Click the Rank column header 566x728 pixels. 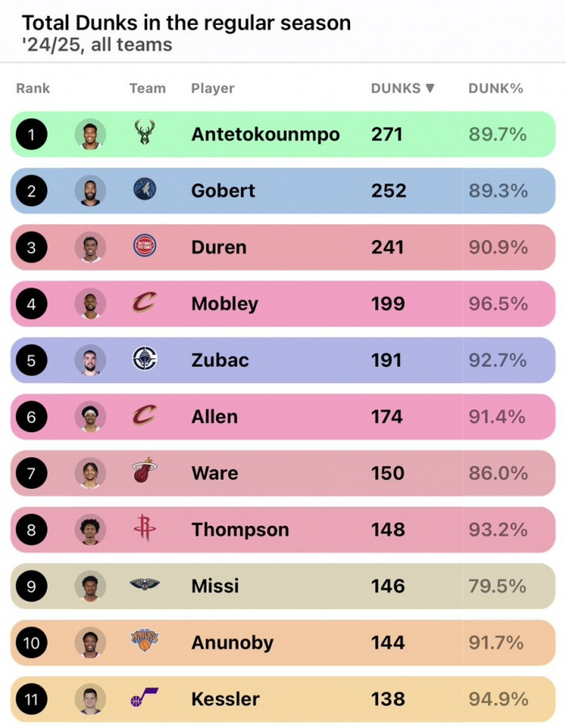click(33, 88)
